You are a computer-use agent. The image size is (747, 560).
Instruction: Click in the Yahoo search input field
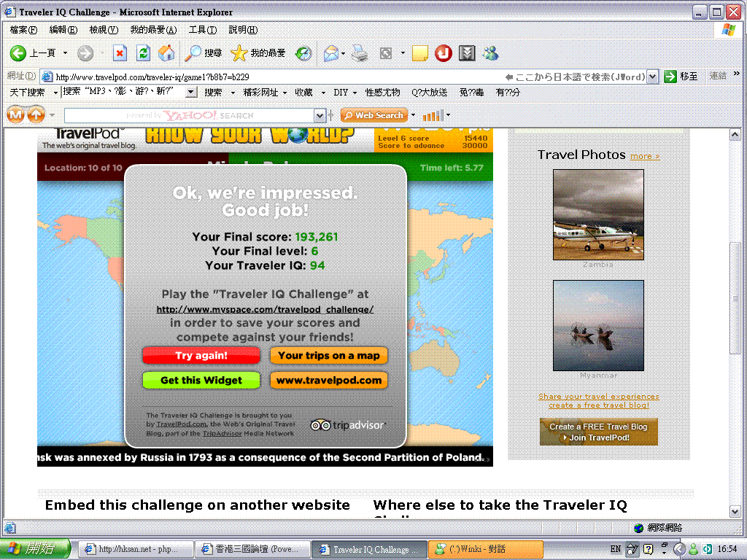click(x=189, y=114)
